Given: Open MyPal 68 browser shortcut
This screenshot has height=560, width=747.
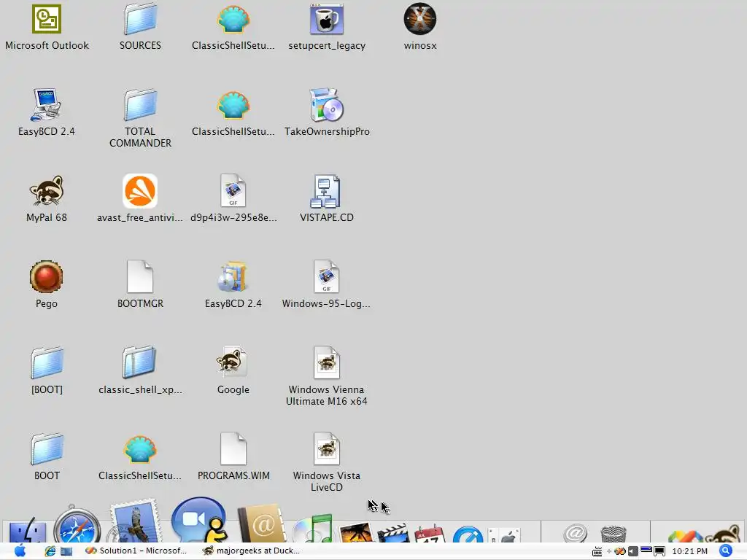Looking at the screenshot, I should point(47,199).
